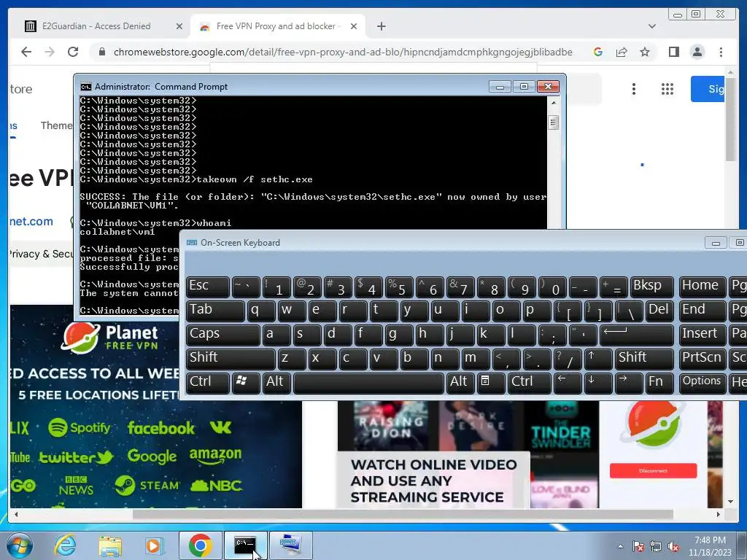Open the publisher website link ending net.com
The image size is (747, 560).
click(31, 222)
